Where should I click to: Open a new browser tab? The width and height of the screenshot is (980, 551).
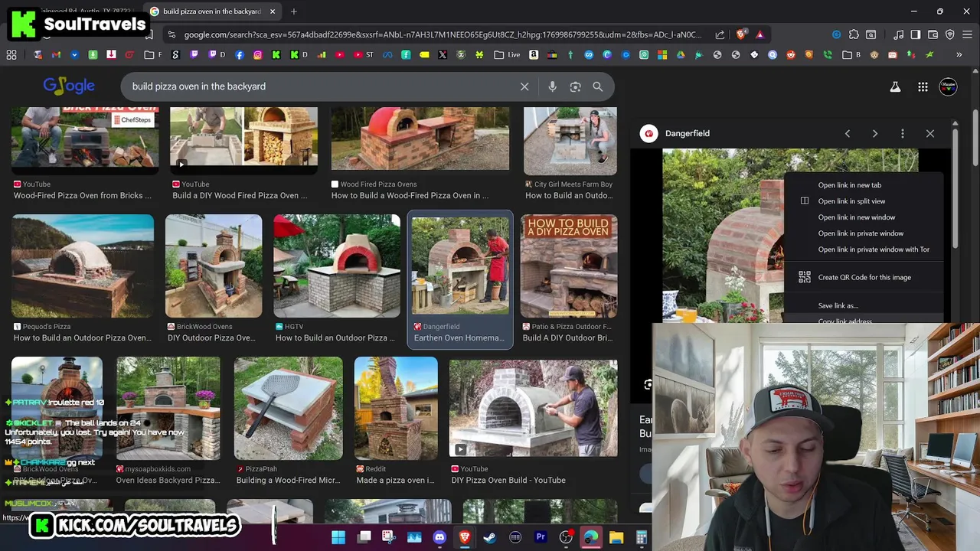(294, 11)
